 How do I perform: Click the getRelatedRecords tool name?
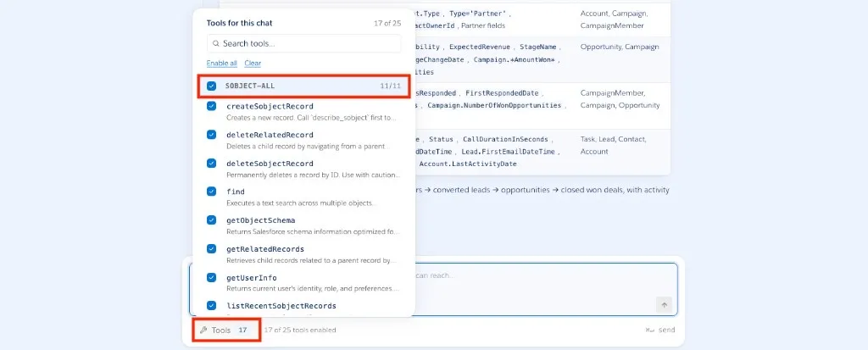tap(265, 249)
